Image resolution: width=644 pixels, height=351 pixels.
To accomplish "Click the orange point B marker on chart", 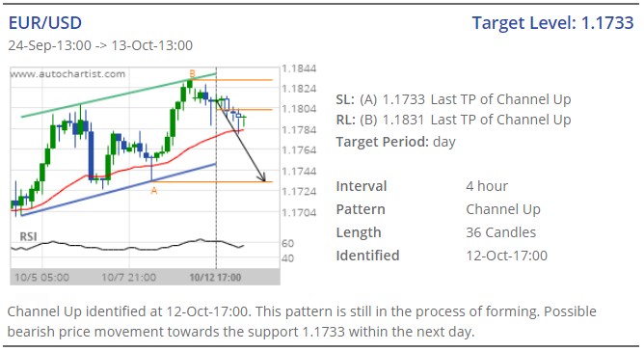I will click(x=192, y=73).
